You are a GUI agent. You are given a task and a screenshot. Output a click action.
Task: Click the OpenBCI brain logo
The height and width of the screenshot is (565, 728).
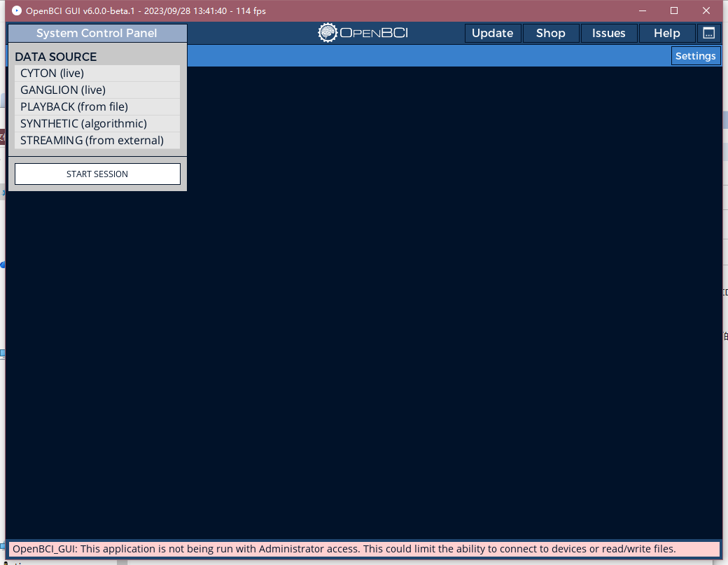click(328, 33)
